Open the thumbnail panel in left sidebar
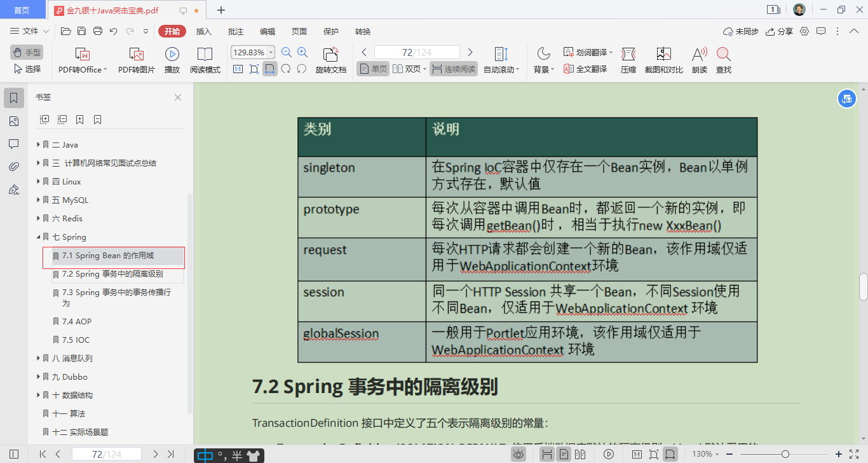Image resolution: width=868 pixels, height=463 pixels. [14, 121]
